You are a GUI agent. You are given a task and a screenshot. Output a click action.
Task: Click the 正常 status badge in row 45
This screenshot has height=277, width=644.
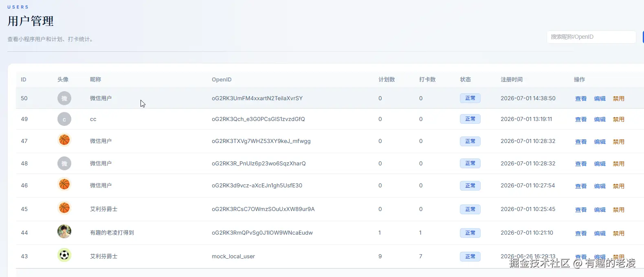click(x=470, y=209)
